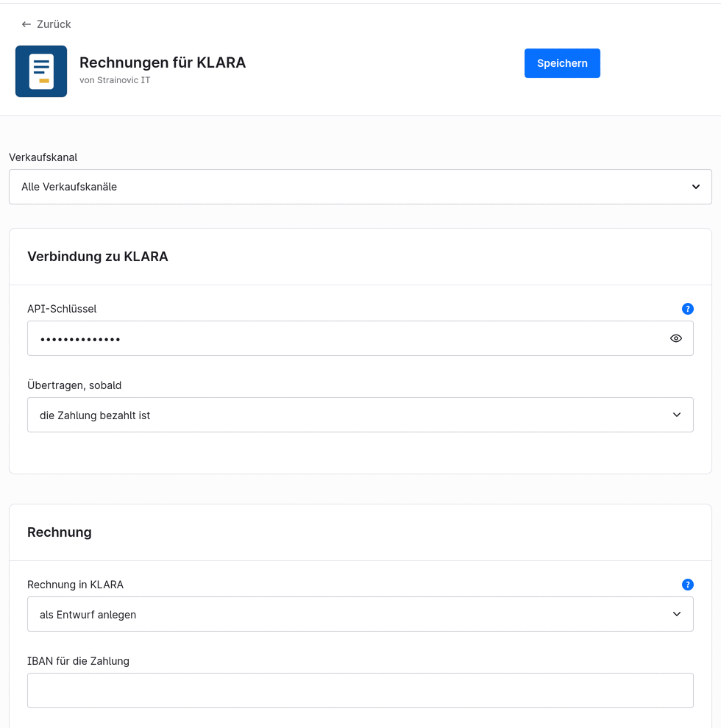The width and height of the screenshot is (721, 728).
Task: Go back using the Zurück arrow icon
Action: pyautogui.click(x=26, y=24)
